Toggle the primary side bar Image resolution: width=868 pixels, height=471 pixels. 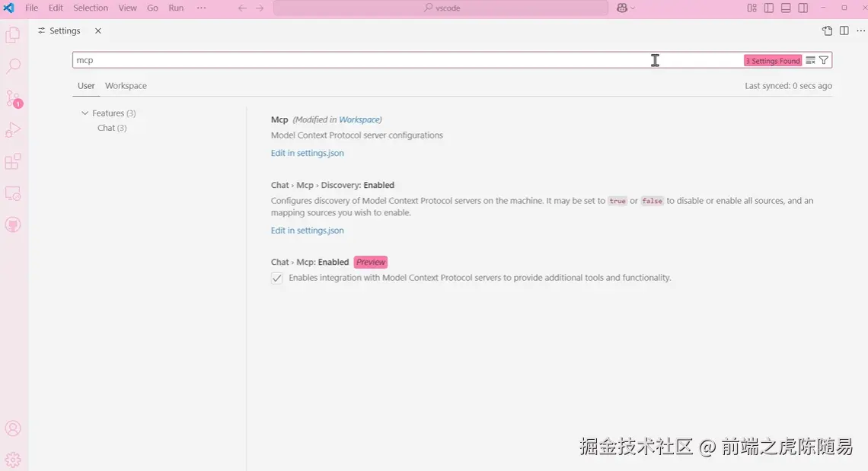(769, 8)
